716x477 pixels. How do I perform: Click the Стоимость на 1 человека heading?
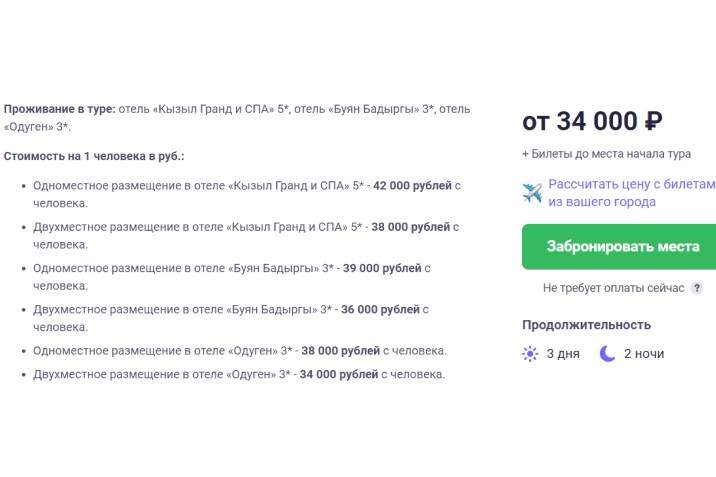pos(94,157)
